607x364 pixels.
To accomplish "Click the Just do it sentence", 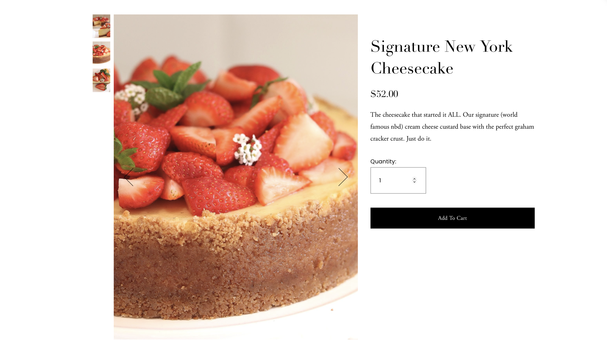I will pos(419,138).
